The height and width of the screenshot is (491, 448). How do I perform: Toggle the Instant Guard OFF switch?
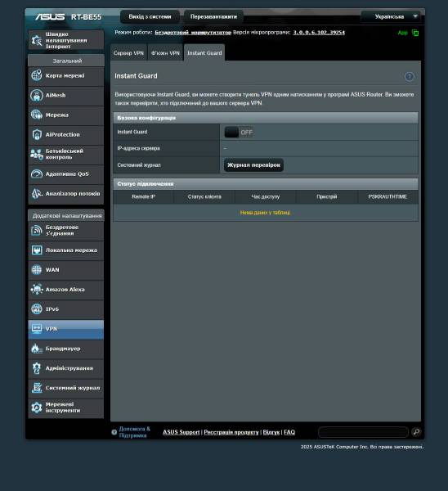point(239,132)
